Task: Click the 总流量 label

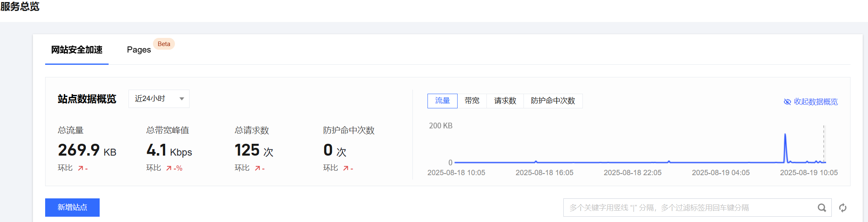Action: 71,130
